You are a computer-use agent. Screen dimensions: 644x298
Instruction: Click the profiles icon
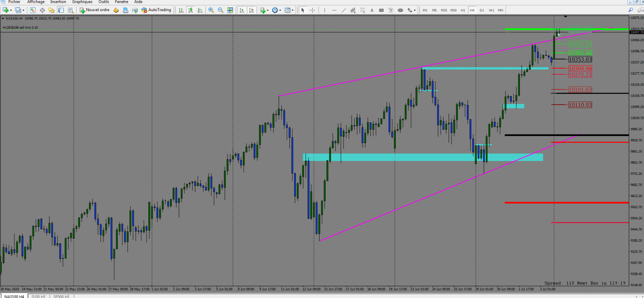tap(18, 10)
